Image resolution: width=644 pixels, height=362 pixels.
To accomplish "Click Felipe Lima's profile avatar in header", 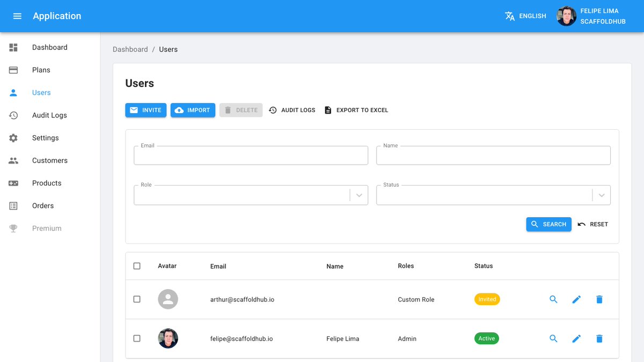I will 567,16.
